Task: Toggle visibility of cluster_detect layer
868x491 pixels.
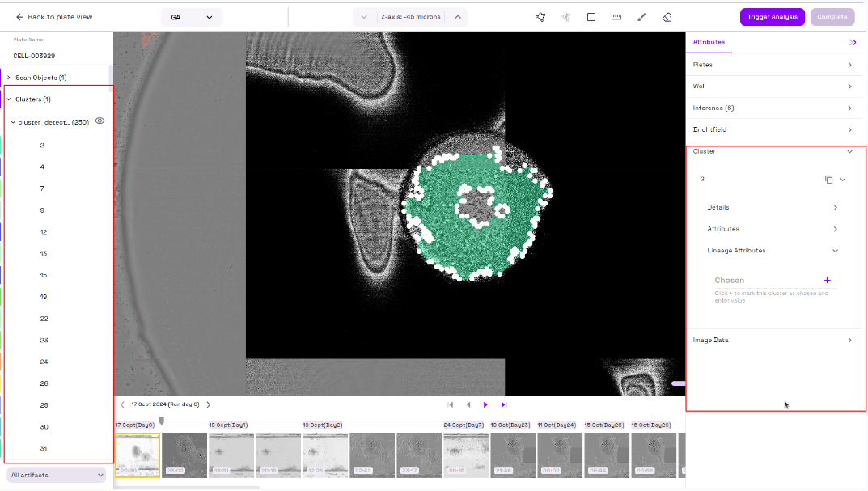Action: (100, 121)
